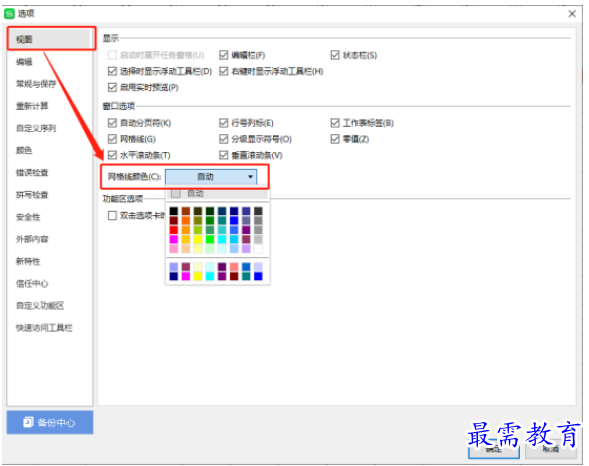Uncheck the 网格线(G) option
This screenshot has width=589, height=466.
click(112, 139)
